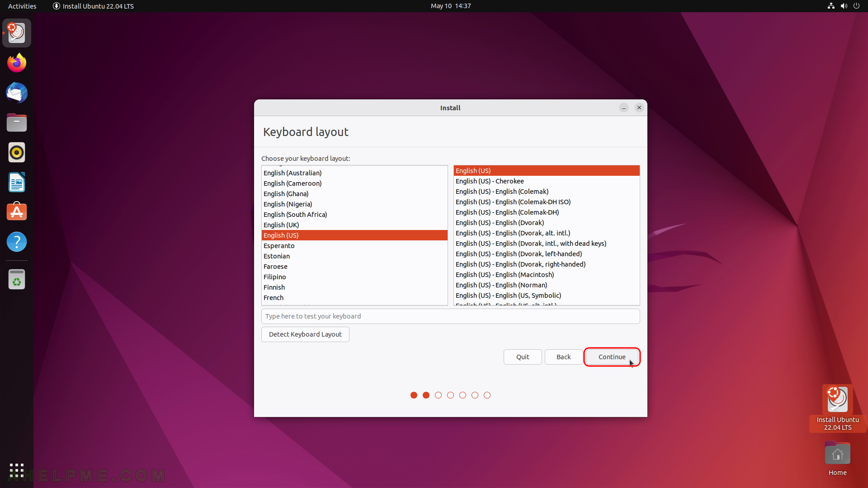
Task: Focus the keyboard test text field
Action: click(450, 316)
